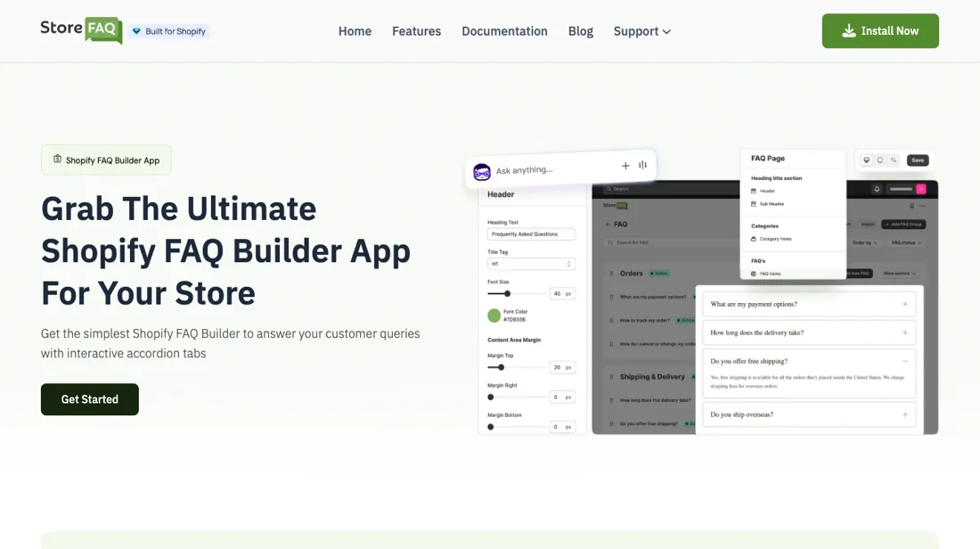
Task: Click the back arrow beside the FAQ heading
Action: click(608, 224)
